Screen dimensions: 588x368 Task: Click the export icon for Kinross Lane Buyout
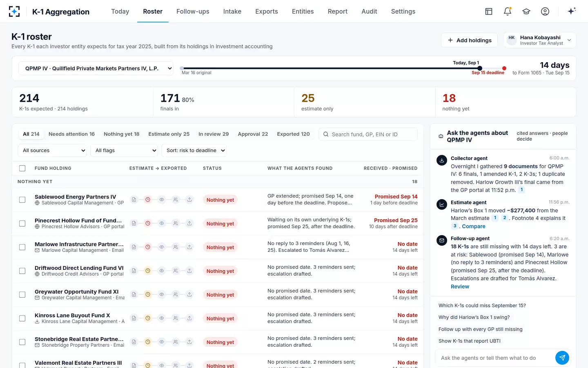[x=189, y=319]
